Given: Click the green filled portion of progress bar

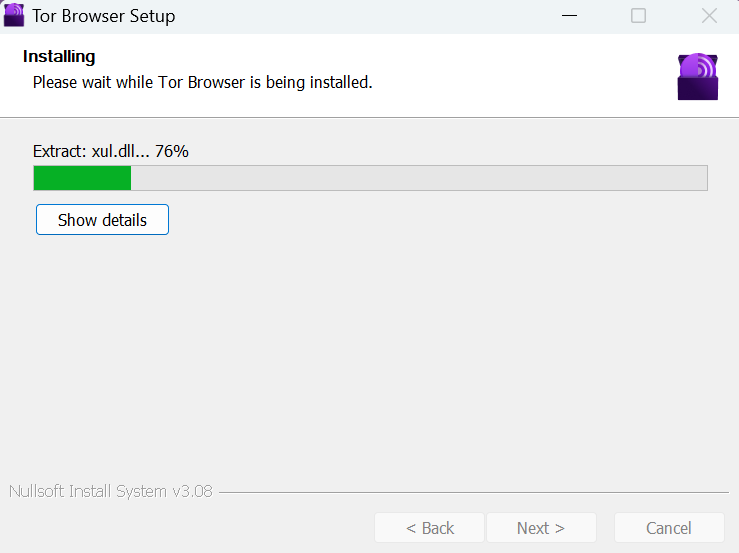Looking at the screenshot, I should pyautogui.click(x=82, y=178).
